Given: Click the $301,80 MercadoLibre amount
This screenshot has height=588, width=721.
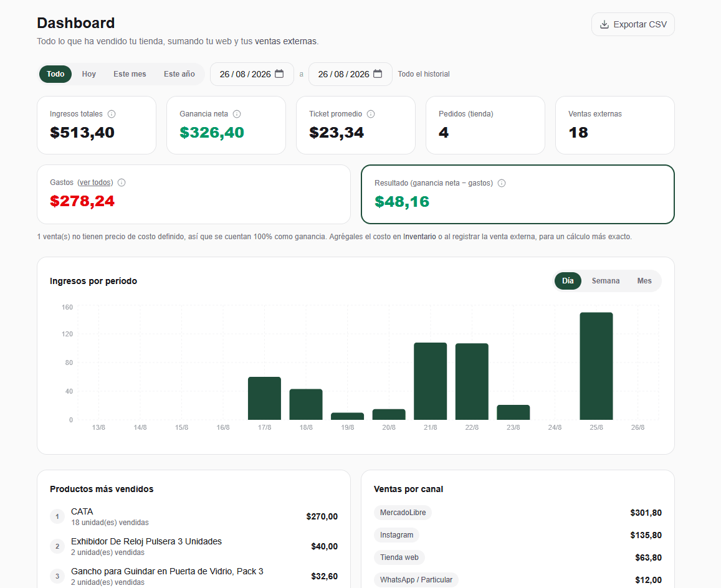Looking at the screenshot, I should tap(646, 513).
